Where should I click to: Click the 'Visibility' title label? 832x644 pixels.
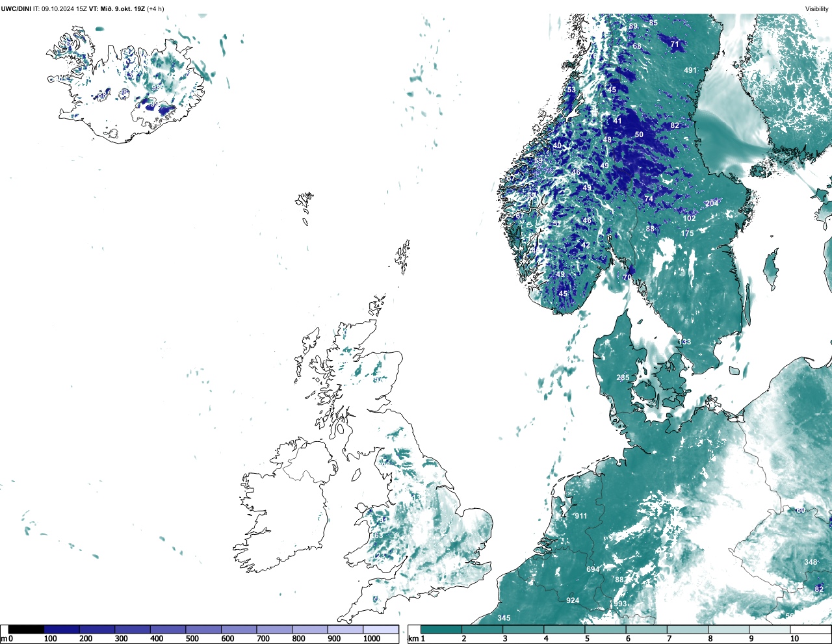pyautogui.click(x=816, y=8)
